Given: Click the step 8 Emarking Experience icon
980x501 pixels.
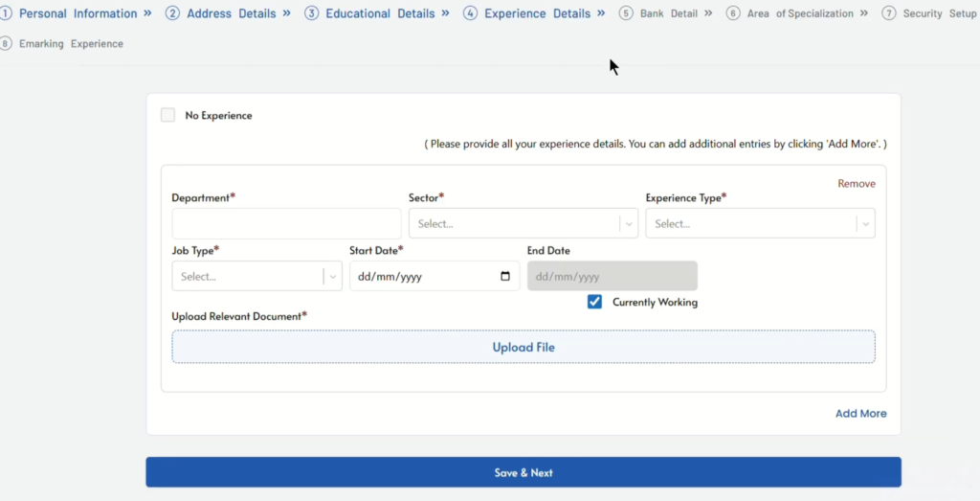Looking at the screenshot, I should (x=6, y=44).
